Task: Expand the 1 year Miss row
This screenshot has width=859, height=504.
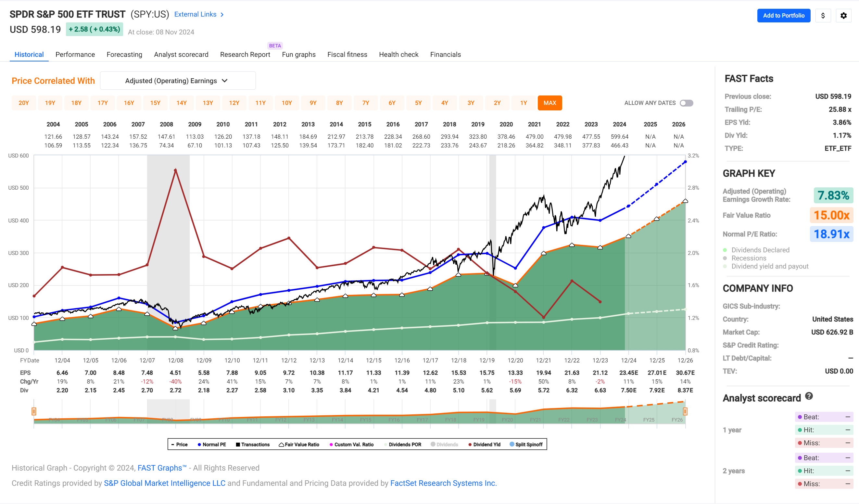Action: 824,443
